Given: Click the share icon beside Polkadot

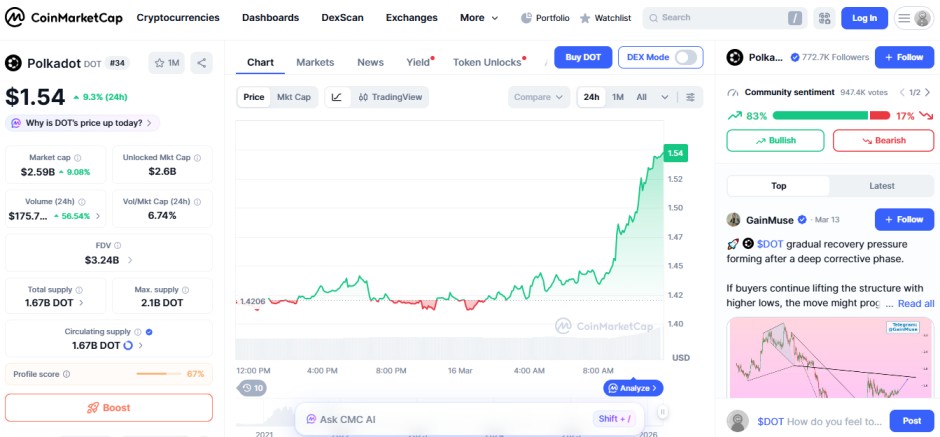Looking at the screenshot, I should (x=201, y=63).
